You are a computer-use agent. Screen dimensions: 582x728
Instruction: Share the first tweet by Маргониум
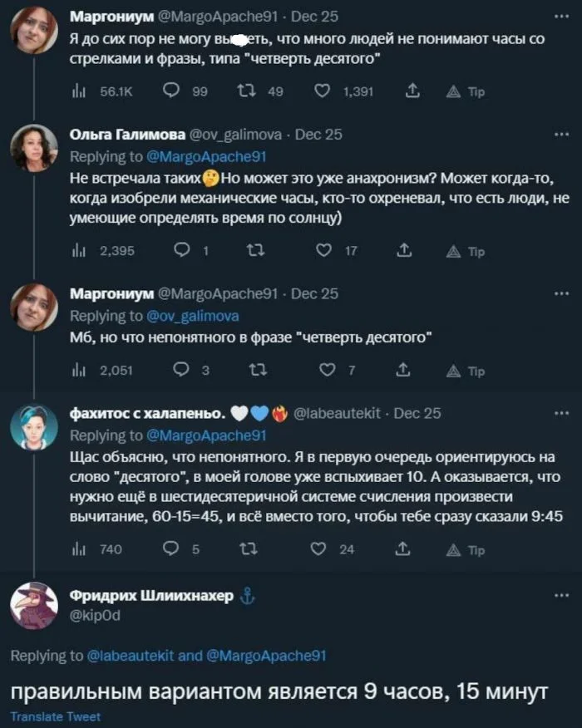click(x=412, y=92)
